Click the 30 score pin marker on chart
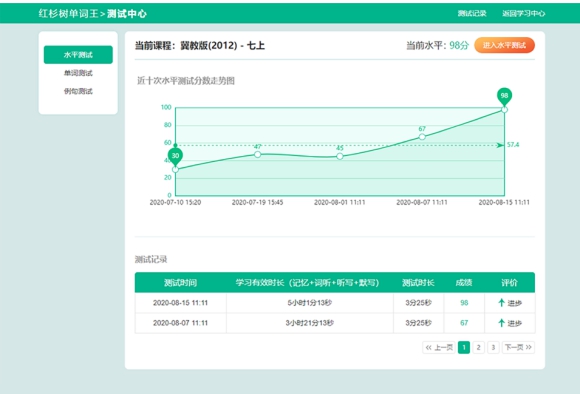 (175, 156)
